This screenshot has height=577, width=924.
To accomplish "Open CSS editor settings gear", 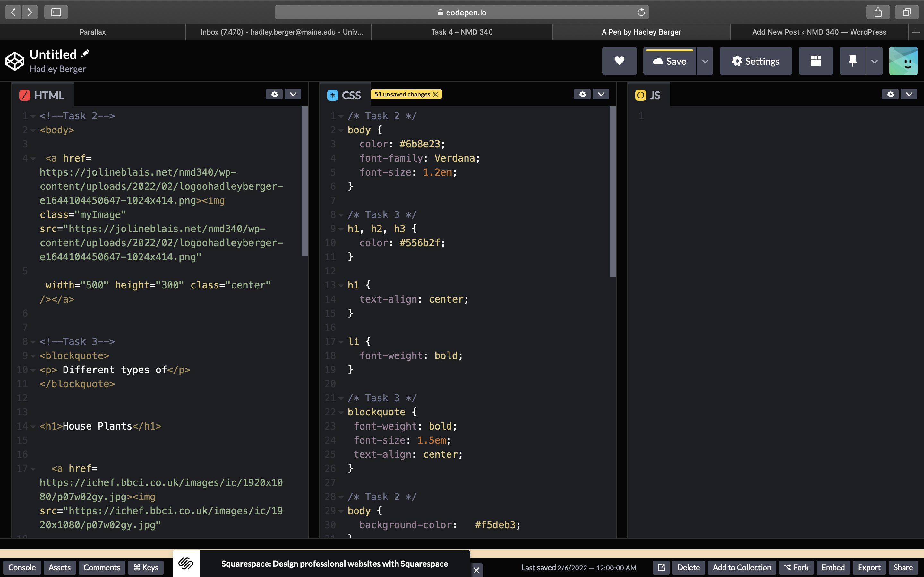I will (582, 94).
